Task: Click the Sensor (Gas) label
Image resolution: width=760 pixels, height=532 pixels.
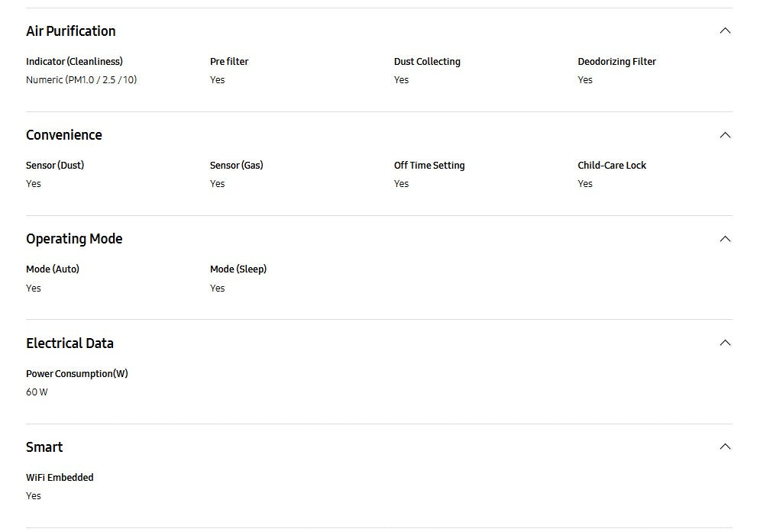Action: tap(236, 166)
